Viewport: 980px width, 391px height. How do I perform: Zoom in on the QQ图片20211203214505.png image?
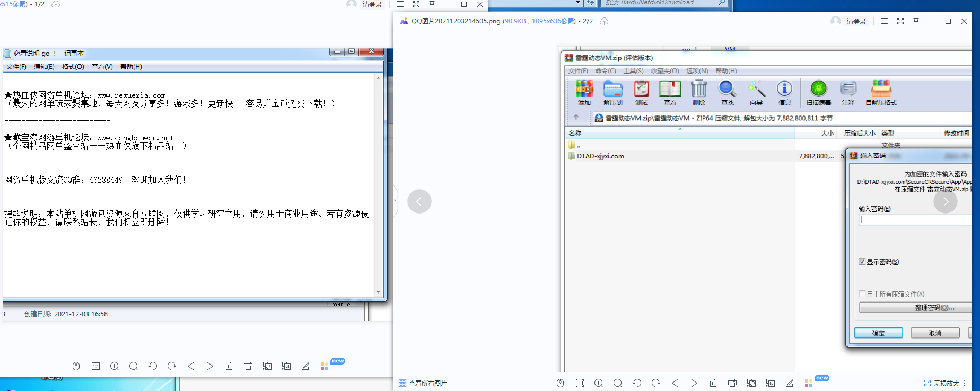tap(599, 383)
